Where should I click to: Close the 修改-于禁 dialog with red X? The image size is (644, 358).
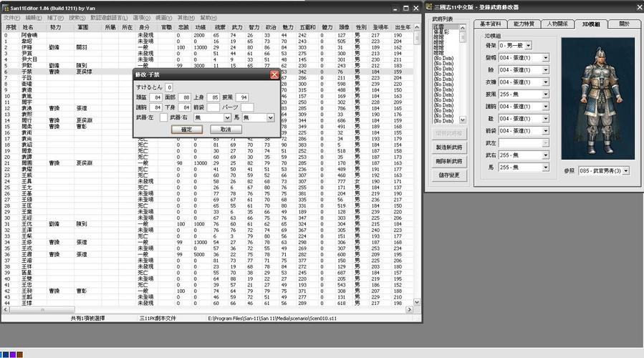274,74
